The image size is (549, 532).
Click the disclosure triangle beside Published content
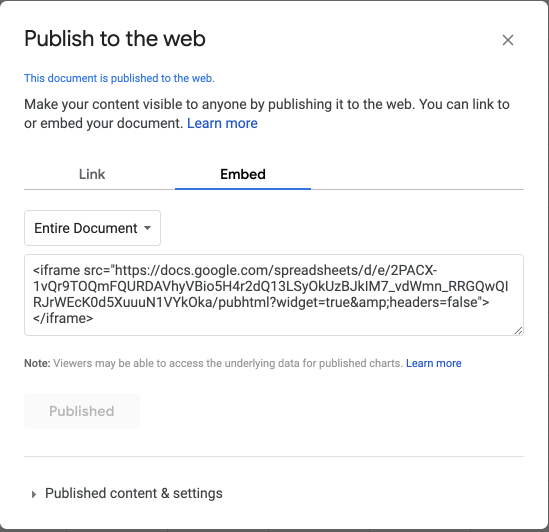[34, 494]
